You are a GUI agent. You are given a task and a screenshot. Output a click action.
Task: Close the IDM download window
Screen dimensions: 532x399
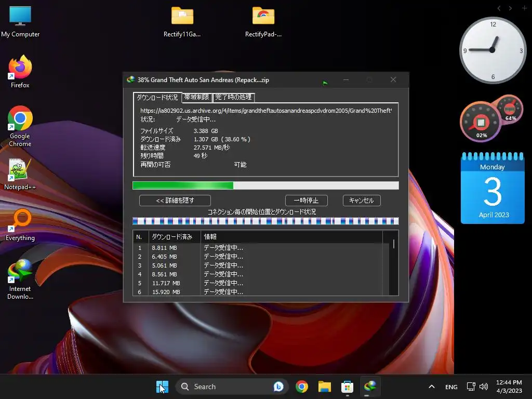393,79
